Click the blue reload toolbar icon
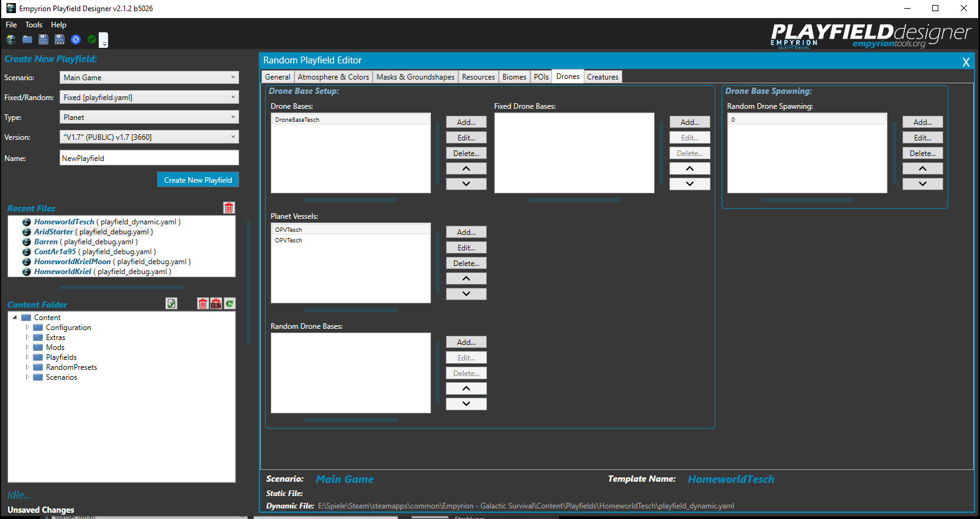Viewport: 980px width, 519px height. [76, 40]
